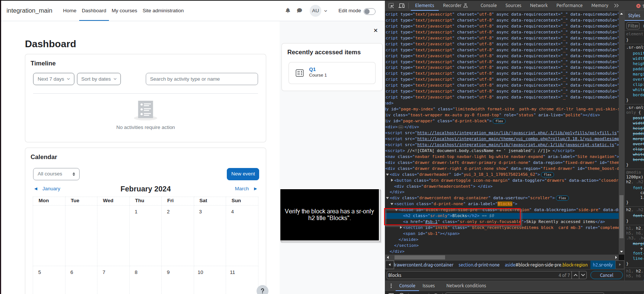Click the New event button

coord(243,174)
